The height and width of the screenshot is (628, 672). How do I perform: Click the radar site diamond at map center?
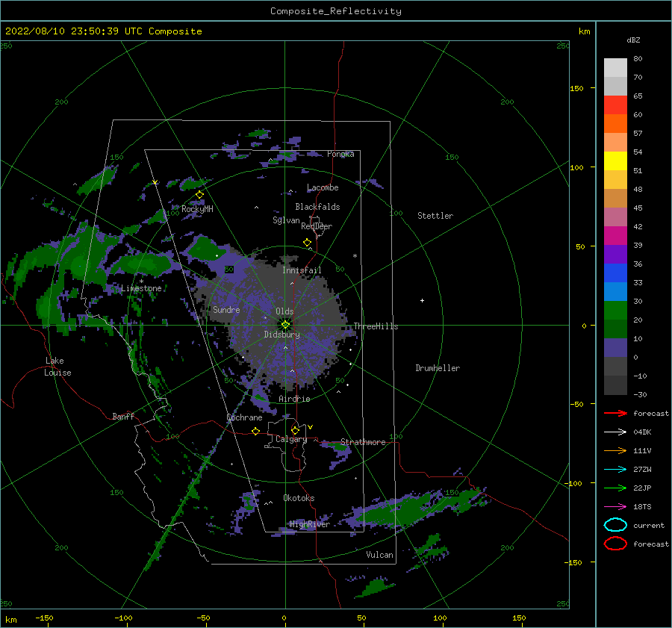click(x=285, y=325)
